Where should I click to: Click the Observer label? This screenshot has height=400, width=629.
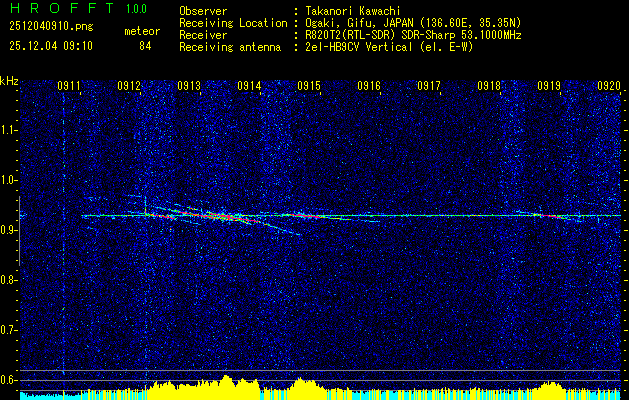203,11
